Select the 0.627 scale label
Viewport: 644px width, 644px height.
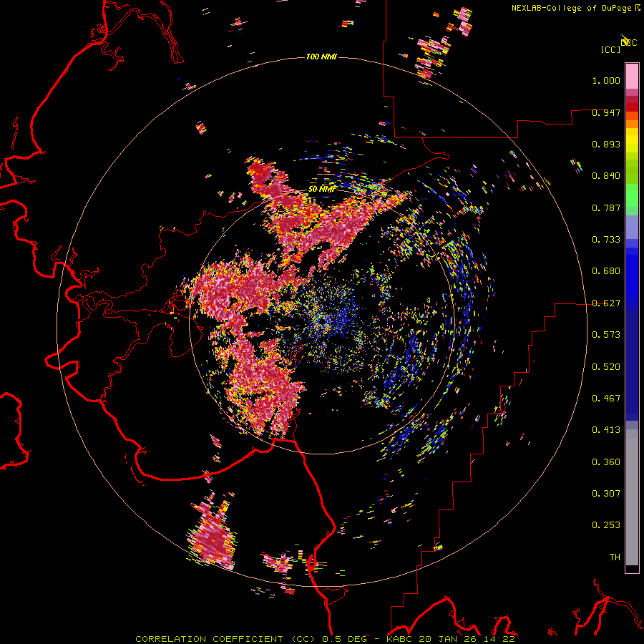(606, 303)
